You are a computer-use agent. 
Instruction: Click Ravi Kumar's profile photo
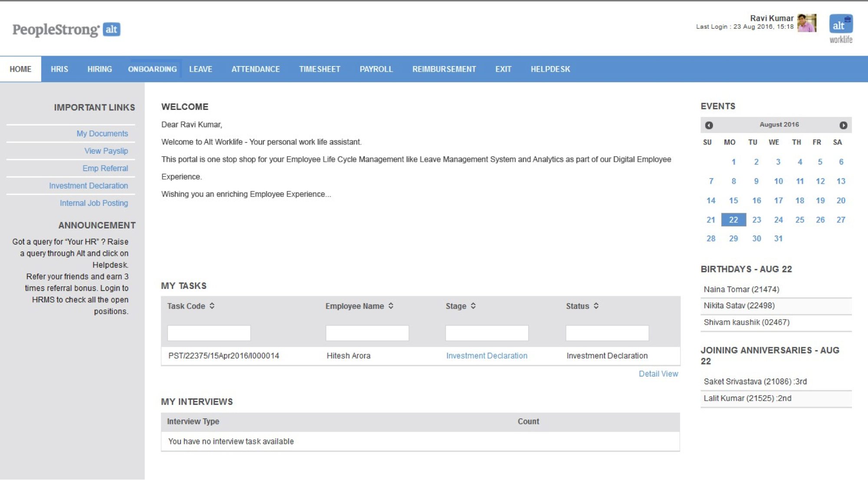[806, 23]
